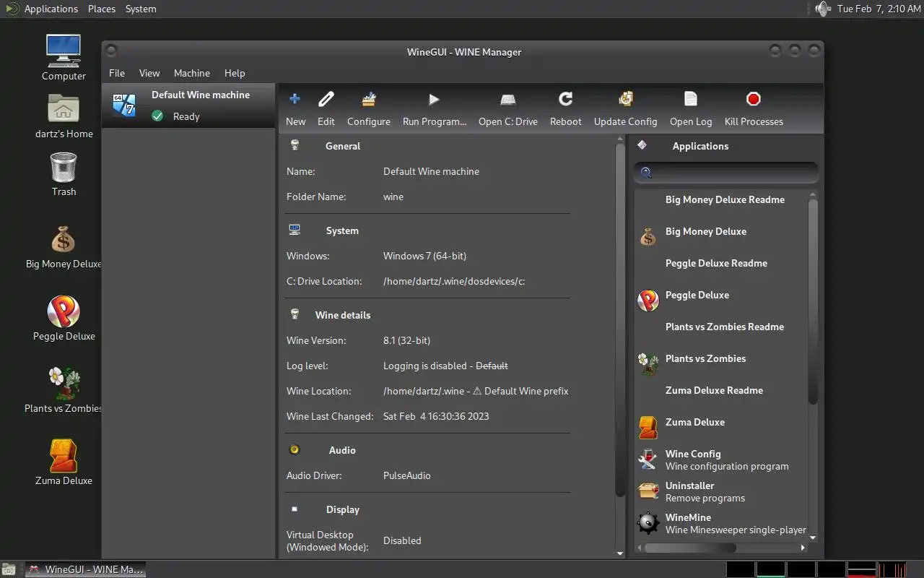The width and height of the screenshot is (924, 578).
Task: Click the New machine plus icon
Action: coord(295,99)
